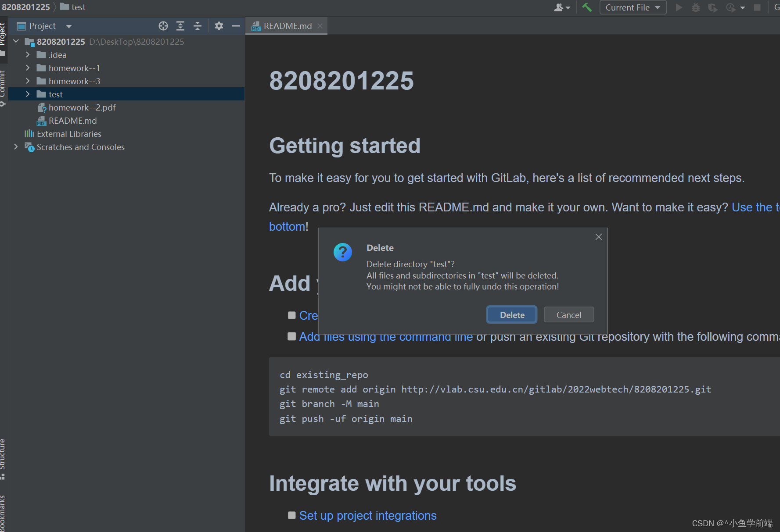The height and width of the screenshot is (532, 780).
Task: Collapse the 8208201225 root folder
Action: tap(16, 41)
